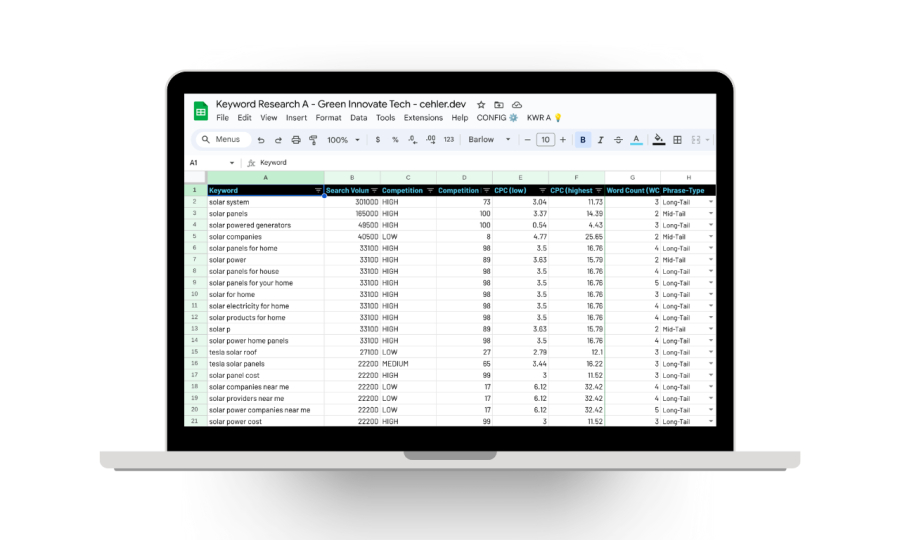Star this spreadsheet document
900x540 pixels.
481,105
